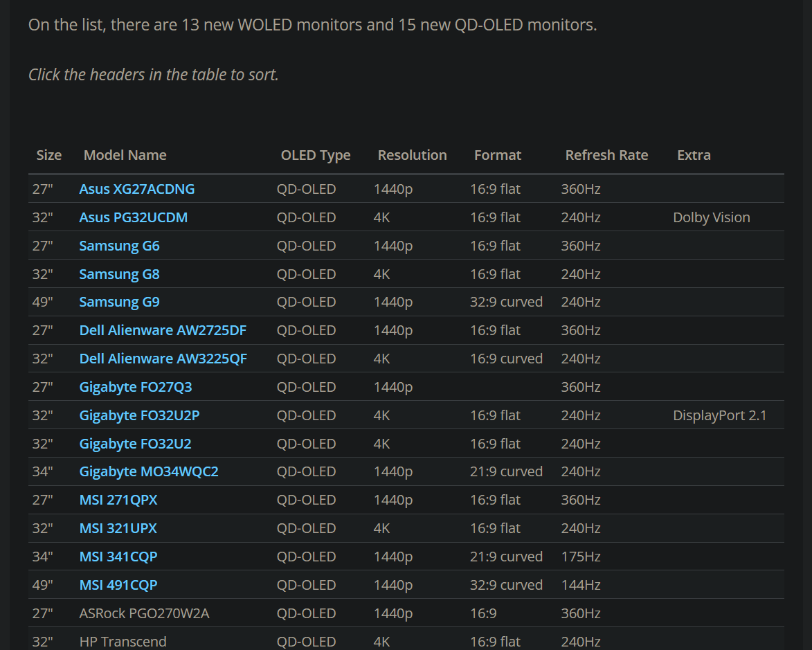Click the 'Click the headers in the table' note

[153, 75]
